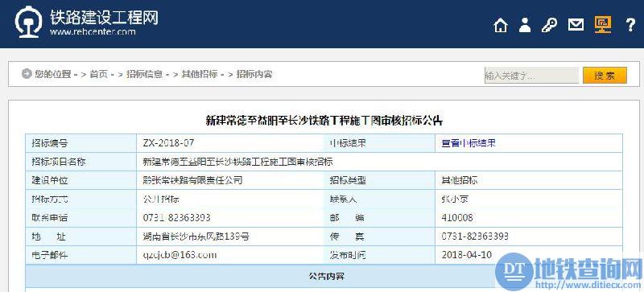Click the announcement title heading
644x292 pixels.
[324, 121]
